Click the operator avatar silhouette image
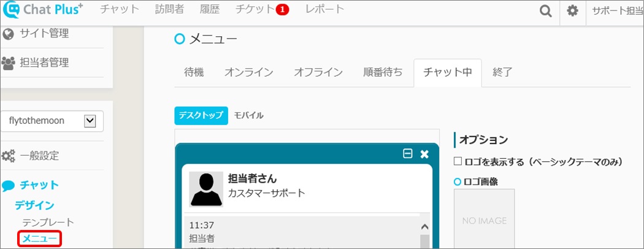The width and height of the screenshot is (644, 249). pos(206,190)
